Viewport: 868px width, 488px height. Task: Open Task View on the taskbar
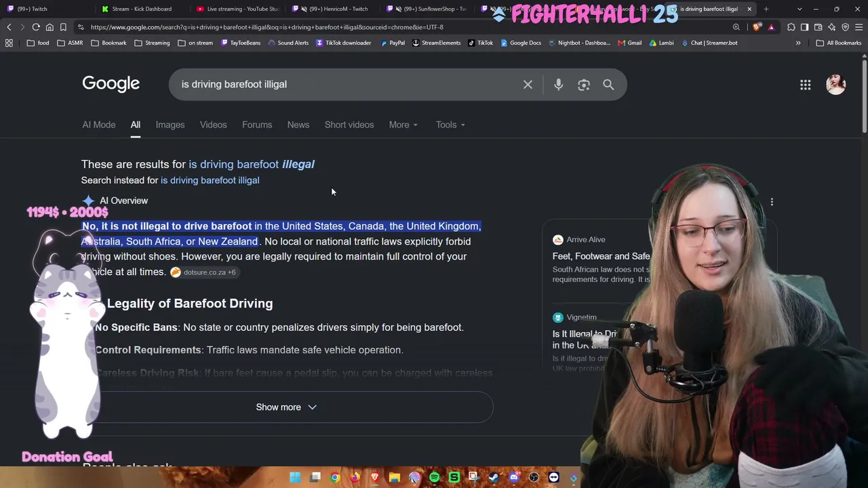pos(315,478)
